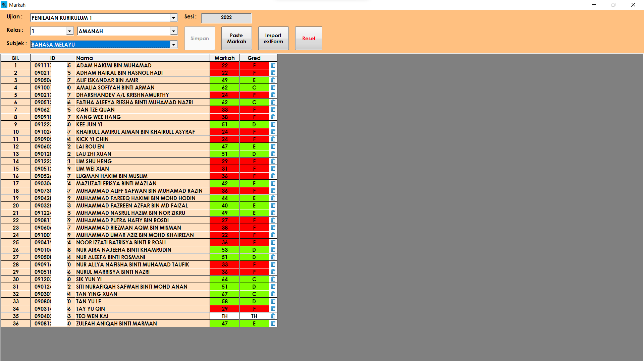Open the AMANAH class name dropdown

tap(173, 31)
